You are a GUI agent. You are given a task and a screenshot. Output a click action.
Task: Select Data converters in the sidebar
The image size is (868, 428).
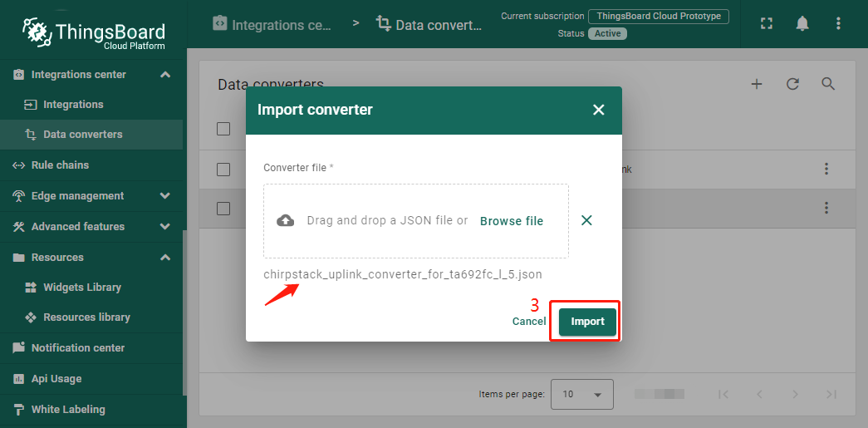(x=91, y=135)
